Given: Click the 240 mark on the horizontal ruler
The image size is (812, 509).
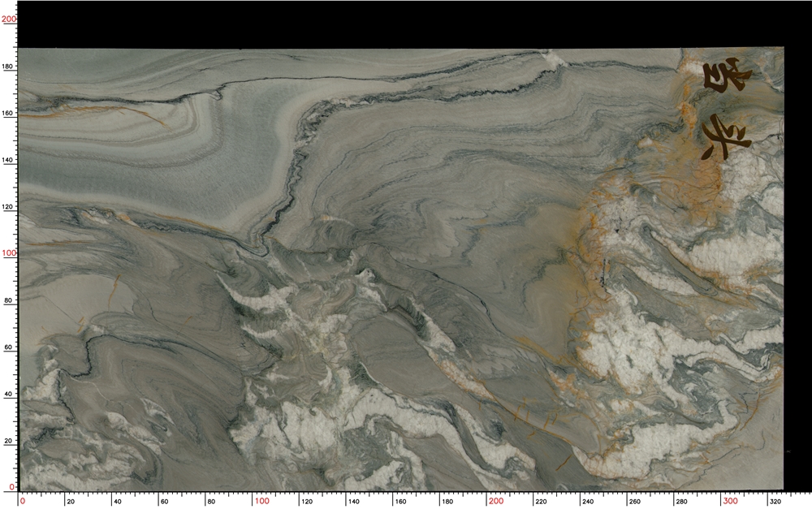Looking at the screenshot, I should pos(590,502).
